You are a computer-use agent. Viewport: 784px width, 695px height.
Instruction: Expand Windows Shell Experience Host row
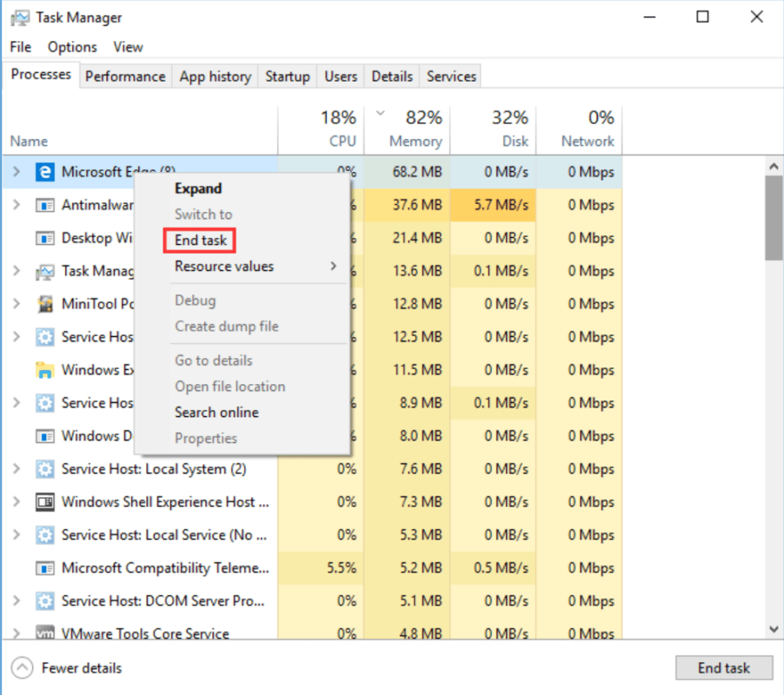pyautogui.click(x=17, y=501)
